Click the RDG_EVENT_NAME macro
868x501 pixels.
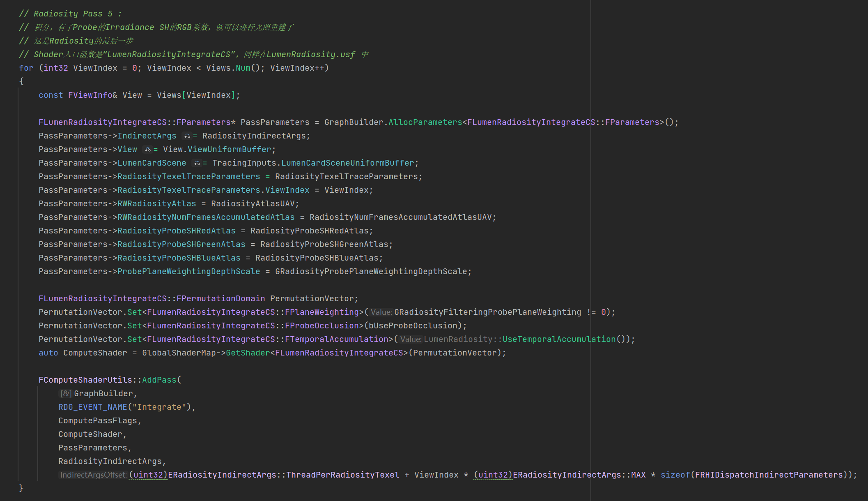pos(92,407)
